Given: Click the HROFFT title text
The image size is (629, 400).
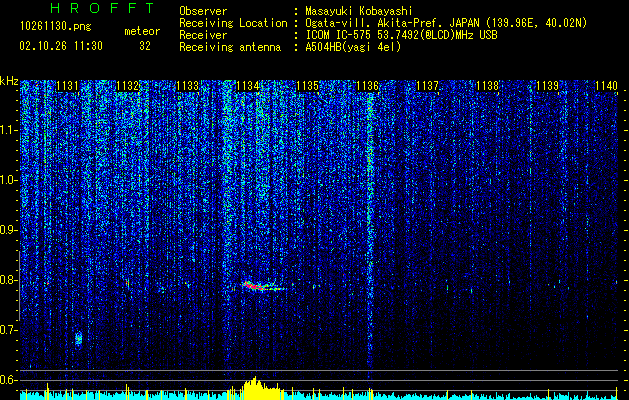Looking at the screenshot, I should click(102, 8).
